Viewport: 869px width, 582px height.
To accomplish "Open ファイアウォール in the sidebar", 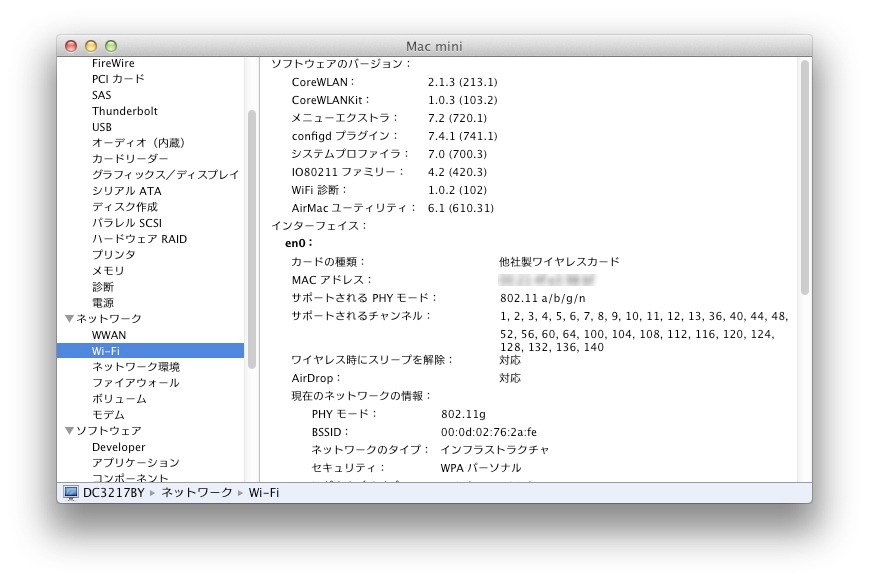I will point(135,383).
